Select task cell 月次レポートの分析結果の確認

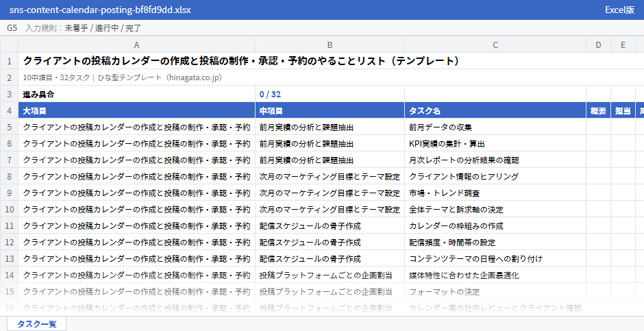tap(495, 160)
